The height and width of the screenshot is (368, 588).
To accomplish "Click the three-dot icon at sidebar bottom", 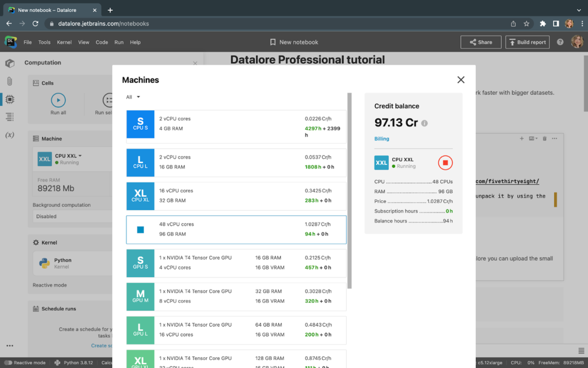I will click(10, 346).
